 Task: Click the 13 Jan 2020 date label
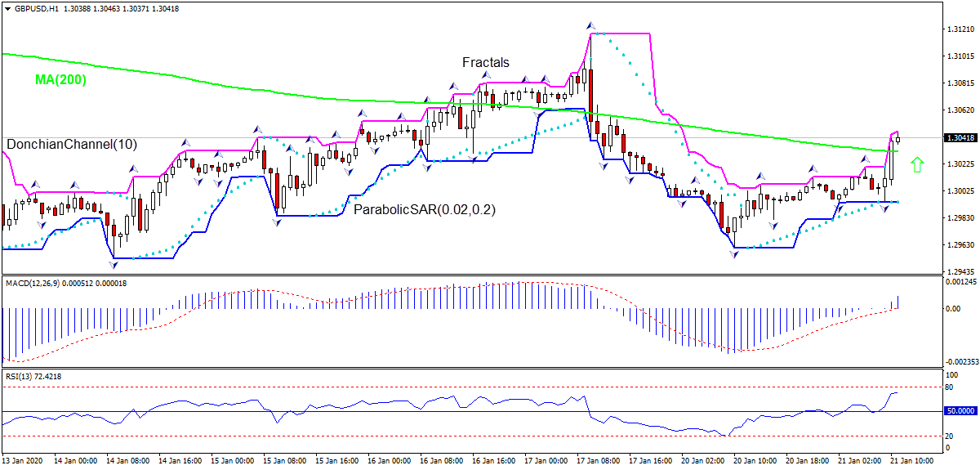click(22, 461)
